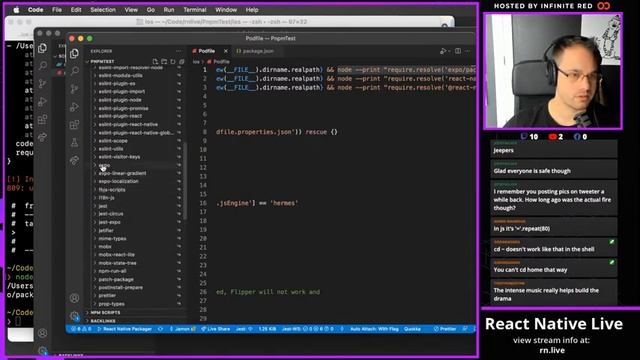Open Testing beaker view in front VS Code
The image size is (640, 360).
tap(74, 142)
